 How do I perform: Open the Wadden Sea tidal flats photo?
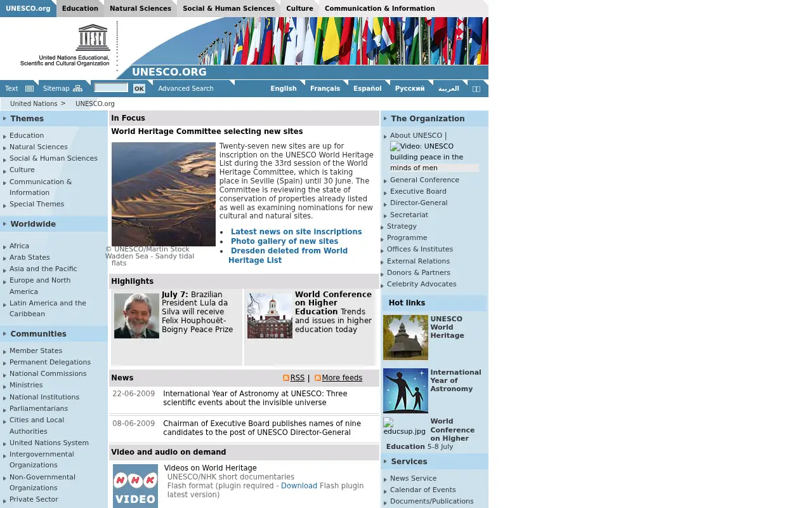(164, 194)
